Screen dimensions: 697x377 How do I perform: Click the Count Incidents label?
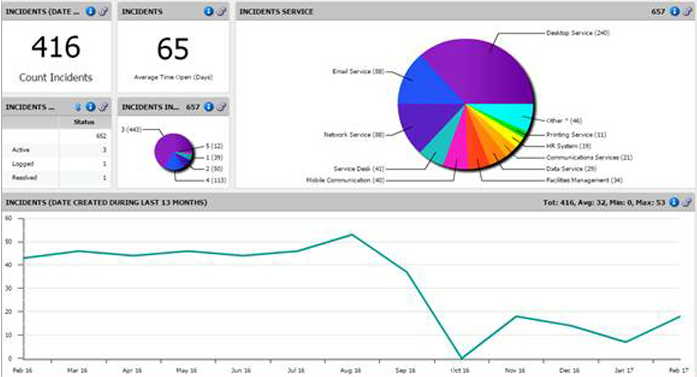pyautogui.click(x=56, y=77)
